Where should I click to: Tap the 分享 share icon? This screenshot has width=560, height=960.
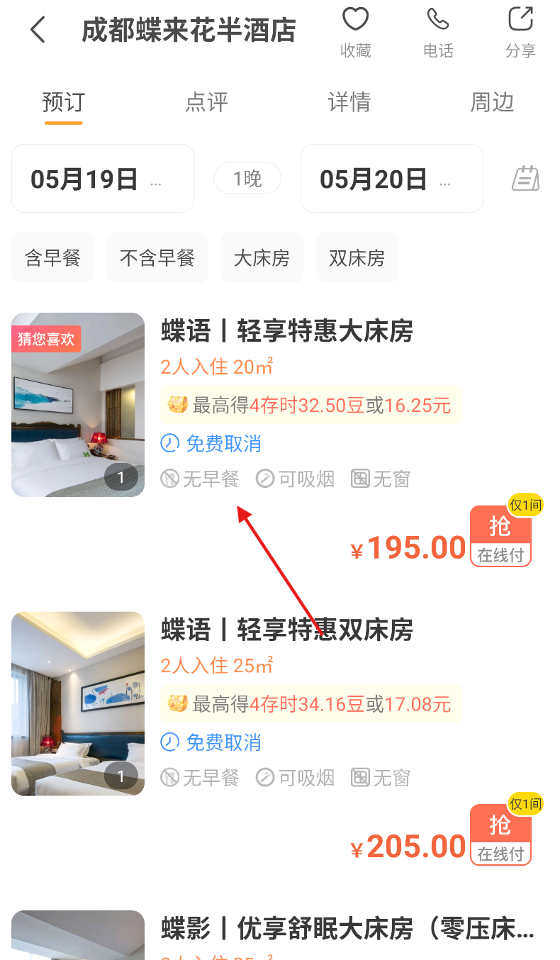(x=521, y=19)
